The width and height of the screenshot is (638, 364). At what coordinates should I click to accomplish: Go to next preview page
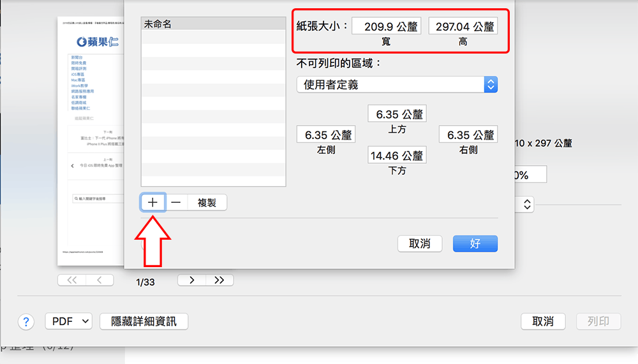pyautogui.click(x=191, y=280)
